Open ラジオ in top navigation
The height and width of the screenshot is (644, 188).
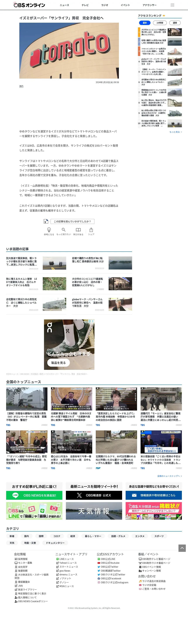point(105,5)
